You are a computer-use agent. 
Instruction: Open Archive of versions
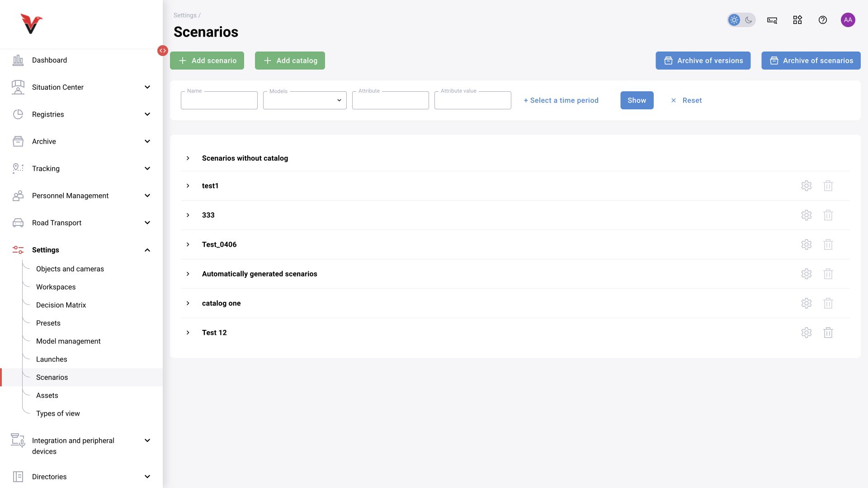703,61
